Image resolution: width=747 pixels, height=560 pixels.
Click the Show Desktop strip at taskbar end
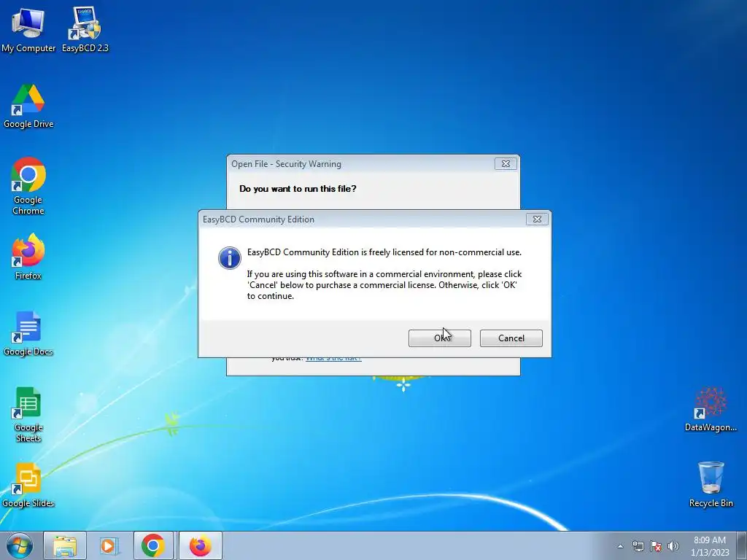742,545
